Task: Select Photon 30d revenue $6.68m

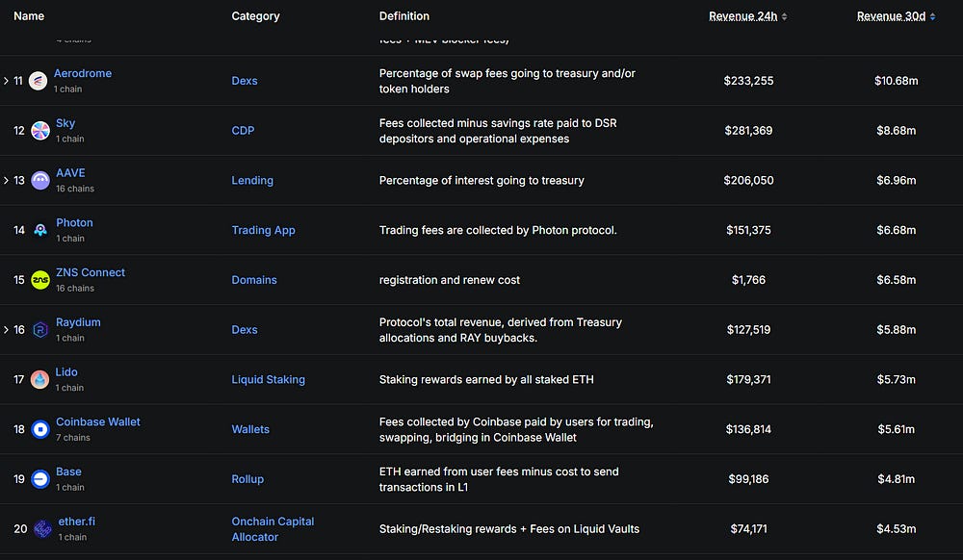Action: [897, 230]
